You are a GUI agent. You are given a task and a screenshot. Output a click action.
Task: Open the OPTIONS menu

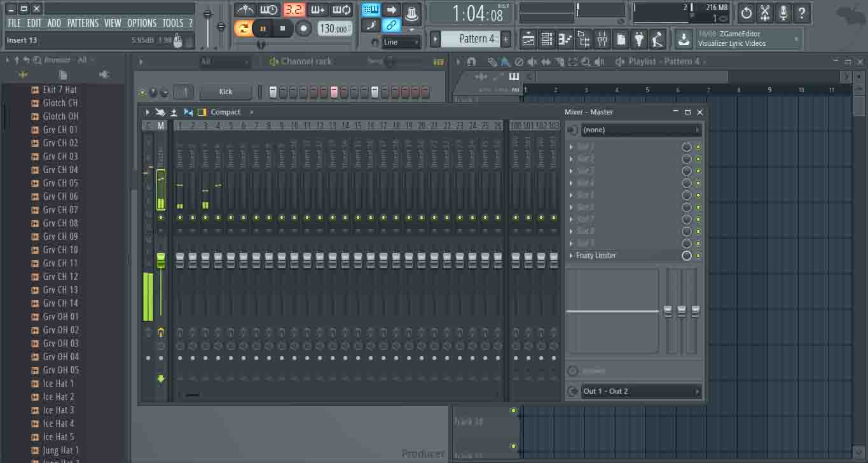[x=142, y=23]
